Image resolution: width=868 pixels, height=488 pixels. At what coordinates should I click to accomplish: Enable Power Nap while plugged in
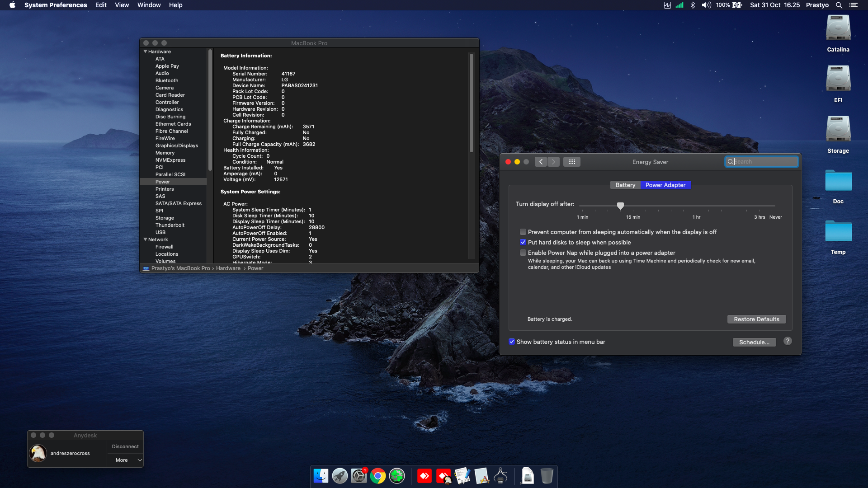523,253
